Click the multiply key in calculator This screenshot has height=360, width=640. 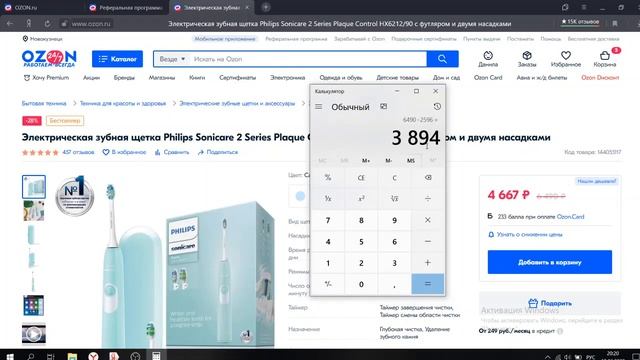pyautogui.click(x=427, y=220)
